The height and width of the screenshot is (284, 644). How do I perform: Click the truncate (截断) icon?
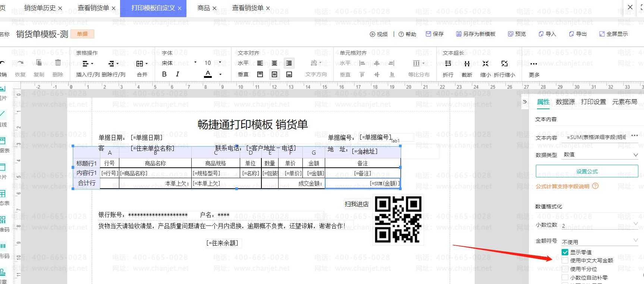pos(467,63)
